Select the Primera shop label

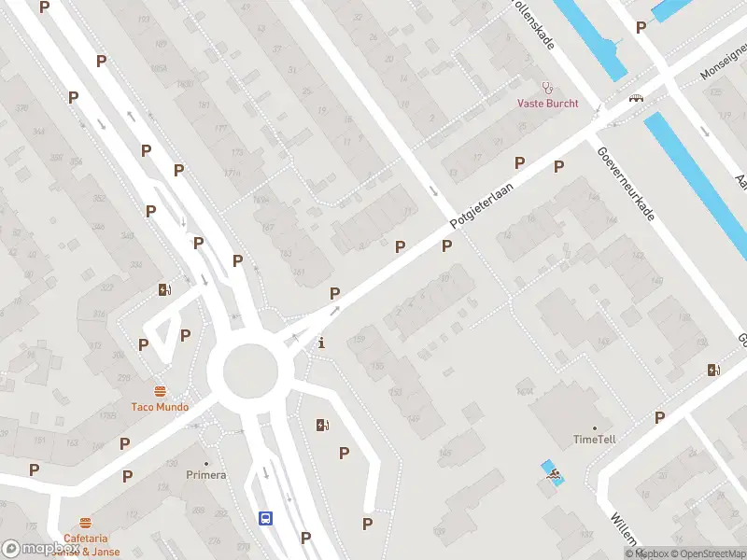pos(205,475)
